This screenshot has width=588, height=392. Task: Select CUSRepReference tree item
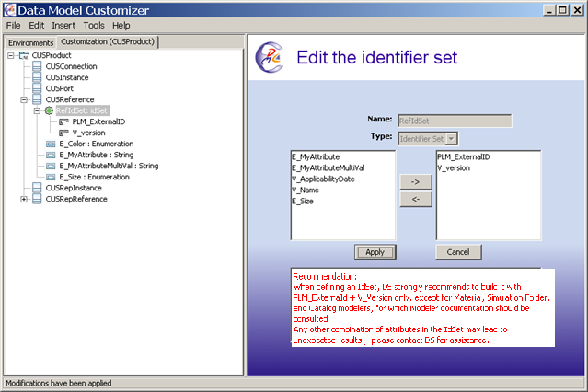(76, 199)
